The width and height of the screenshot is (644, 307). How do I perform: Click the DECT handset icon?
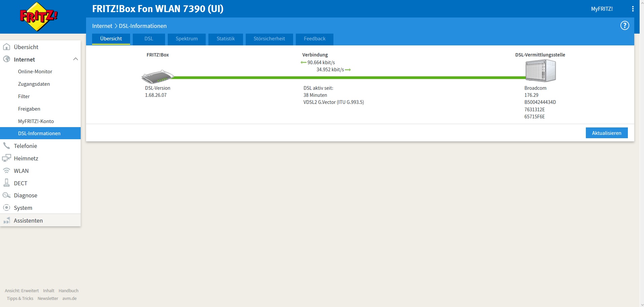click(6, 183)
